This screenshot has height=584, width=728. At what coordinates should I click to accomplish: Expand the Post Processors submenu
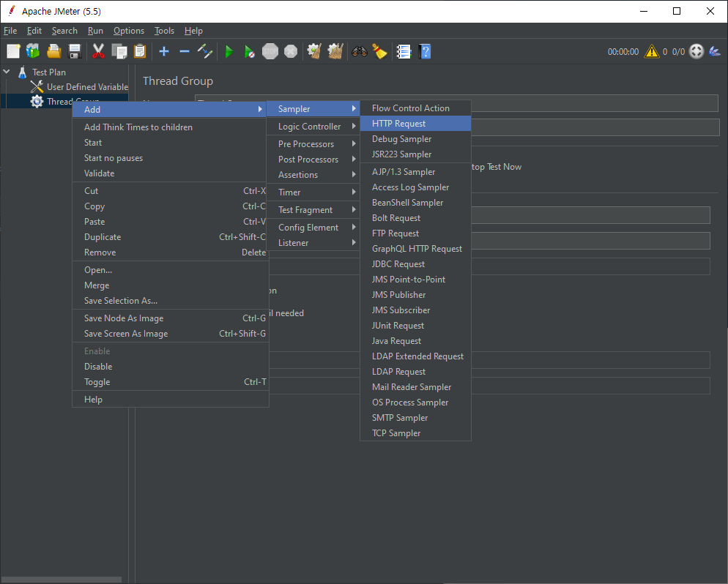coord(313,159)
